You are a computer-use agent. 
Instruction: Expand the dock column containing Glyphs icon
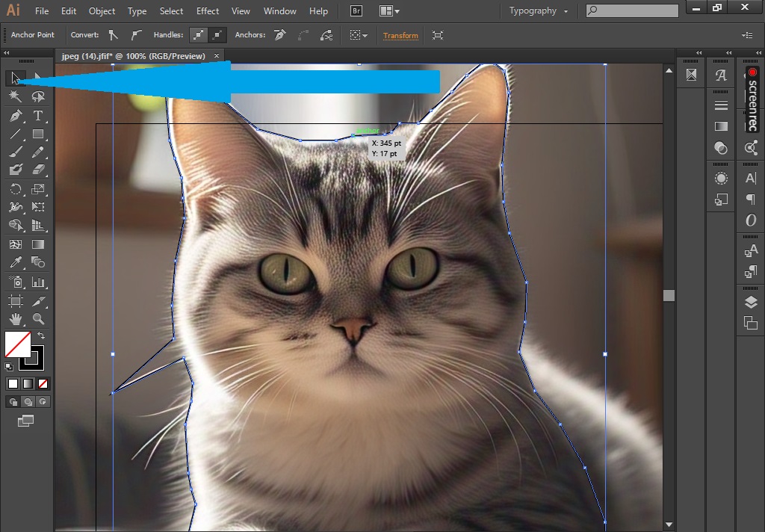pos(728,53)
